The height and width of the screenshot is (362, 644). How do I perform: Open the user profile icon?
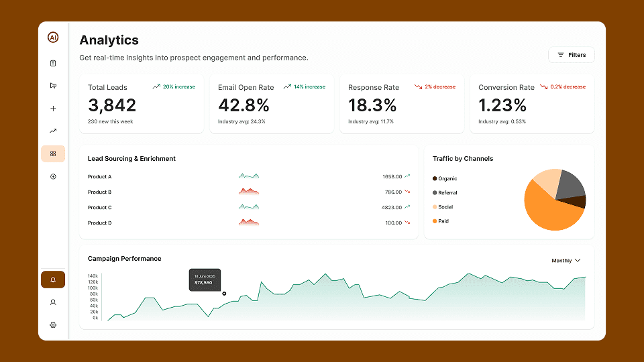[53, 302]
